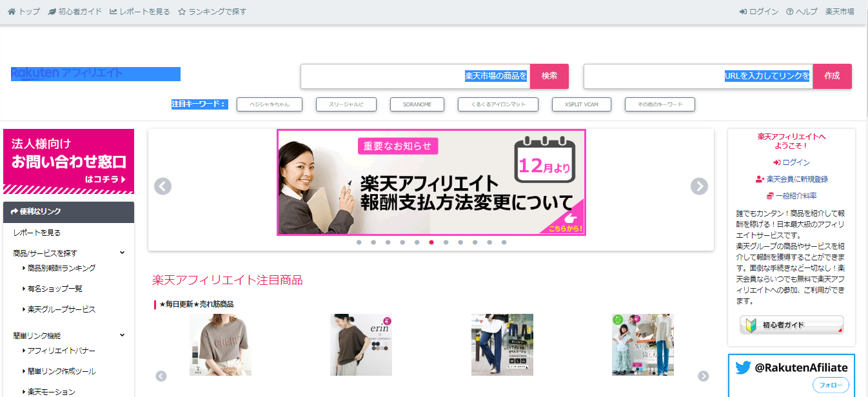Select the first carousel pagination dot
The width and height of the screenshot is (868, 397).
click(x=359, y=242)
